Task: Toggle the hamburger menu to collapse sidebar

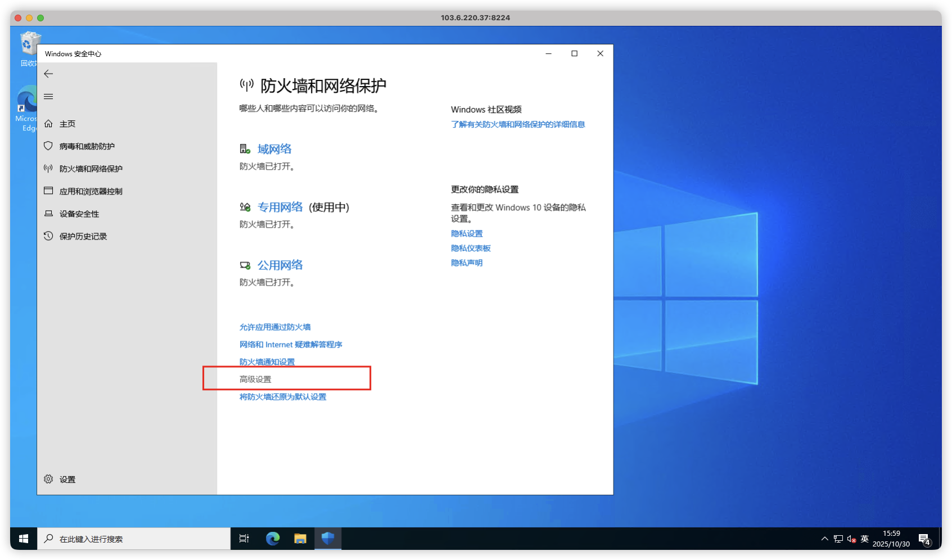Action: coord(48,96)
